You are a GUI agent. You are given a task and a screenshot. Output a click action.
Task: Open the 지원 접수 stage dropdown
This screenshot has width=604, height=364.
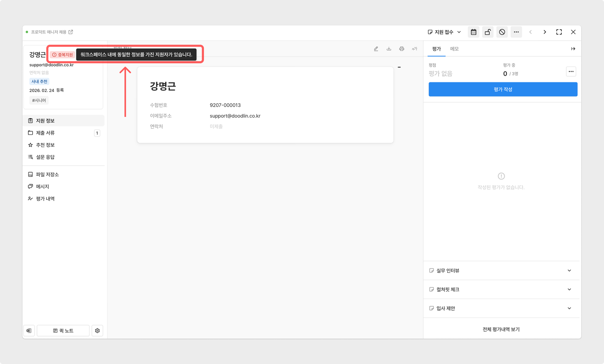tap(444, 32)
